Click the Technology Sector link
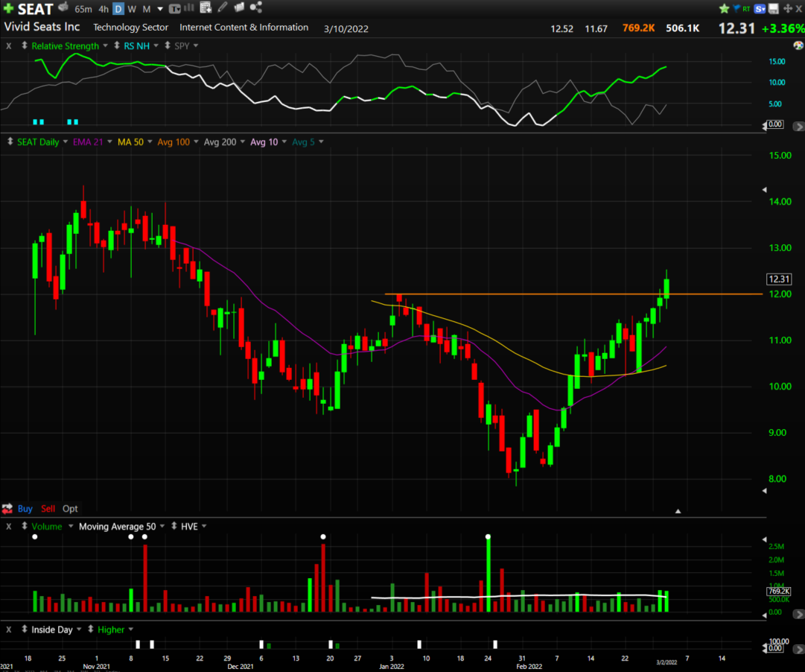This screenshot has height=672, width=805. [130, 28]
